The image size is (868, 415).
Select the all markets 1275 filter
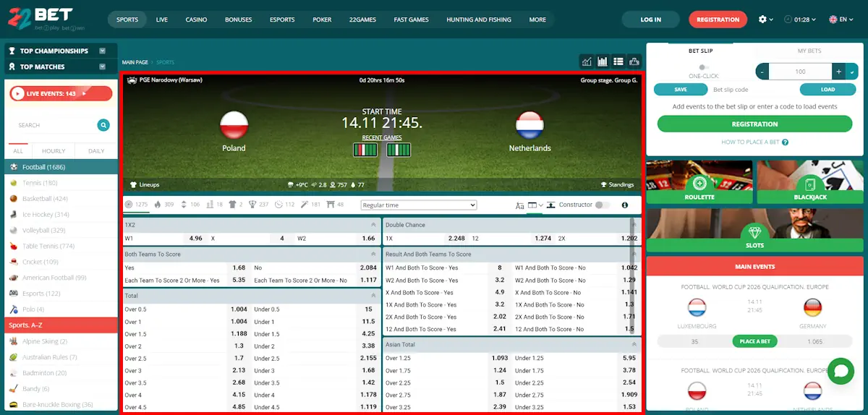[x=136, y=205]
